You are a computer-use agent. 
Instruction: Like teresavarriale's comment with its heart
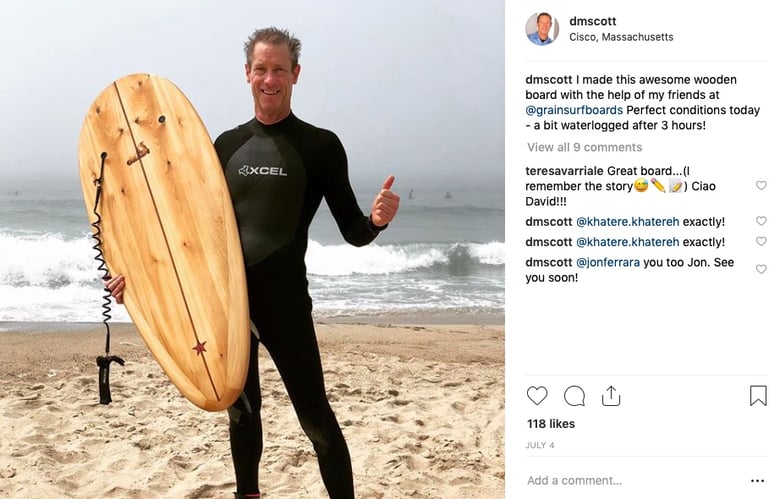(761, 185)
